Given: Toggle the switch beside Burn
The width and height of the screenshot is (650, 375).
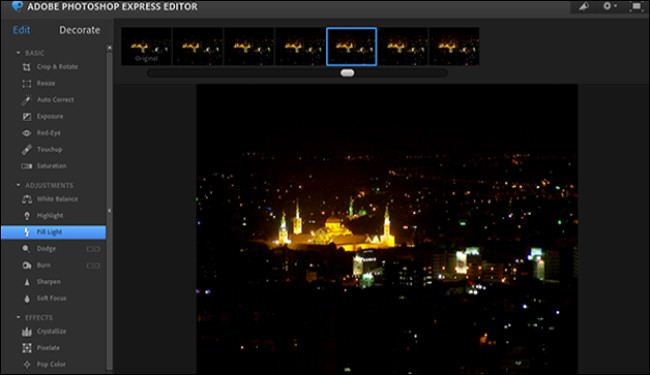Looking at the screenshot, I should click(93, 266).
